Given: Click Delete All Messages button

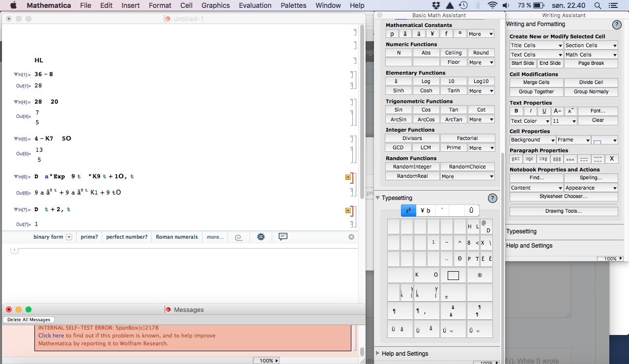Looking at the screenshot, I should click(29, 320).
